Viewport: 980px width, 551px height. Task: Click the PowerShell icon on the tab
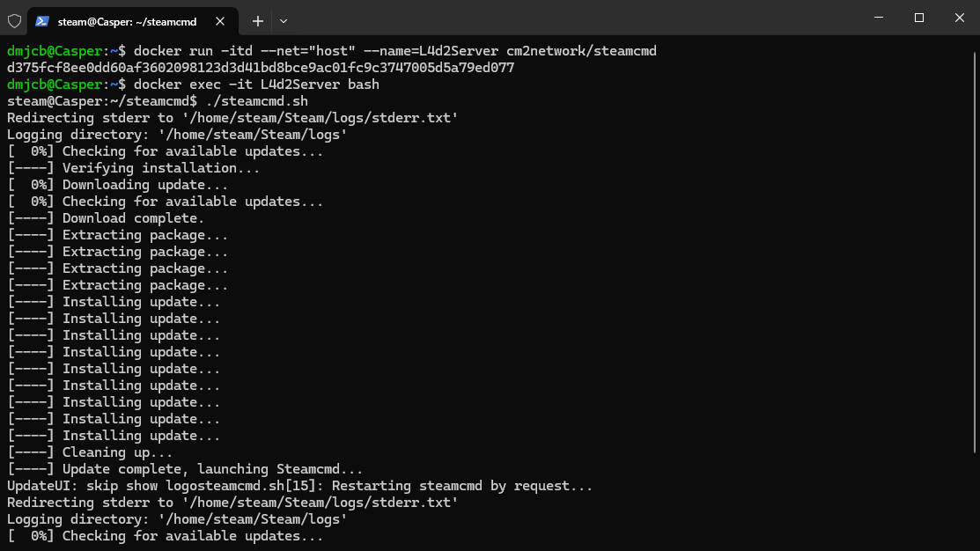tap(42, 21)
